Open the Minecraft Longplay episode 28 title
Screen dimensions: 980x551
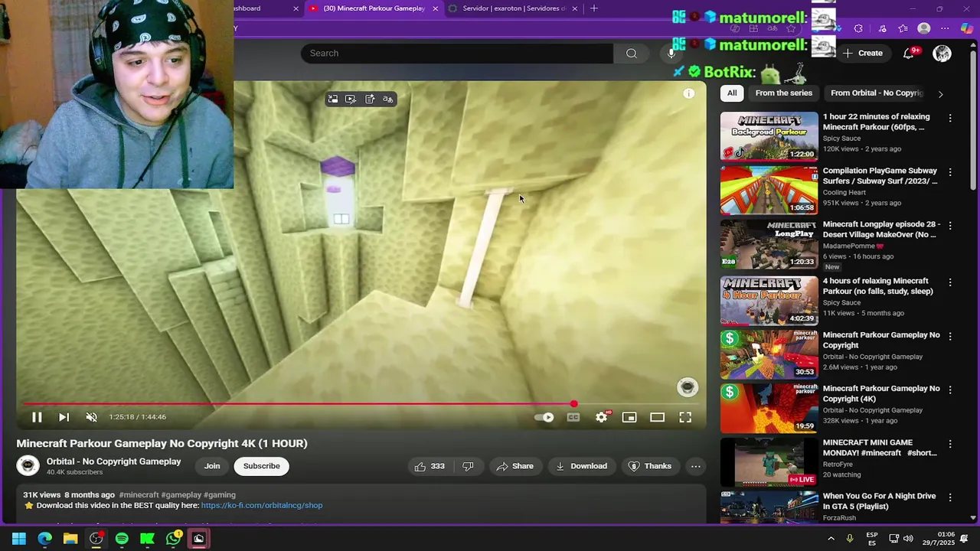pos(881,230)
